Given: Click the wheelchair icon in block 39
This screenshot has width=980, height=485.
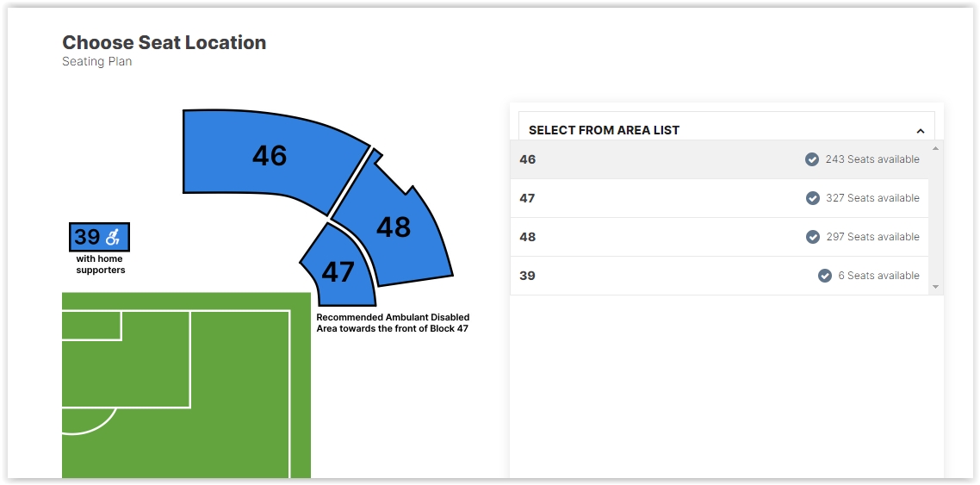Looking at the screenshot, I should coord(113,238).
